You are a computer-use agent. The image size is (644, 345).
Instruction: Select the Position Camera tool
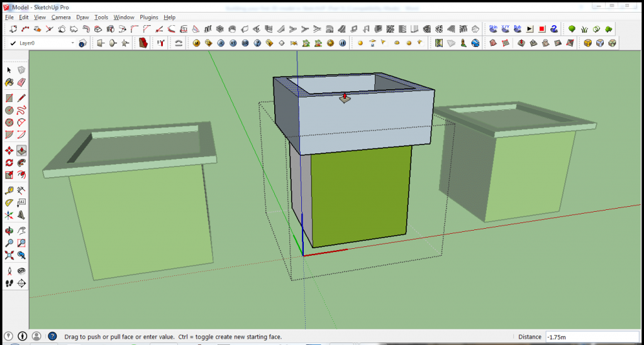[x=9, y=271]
